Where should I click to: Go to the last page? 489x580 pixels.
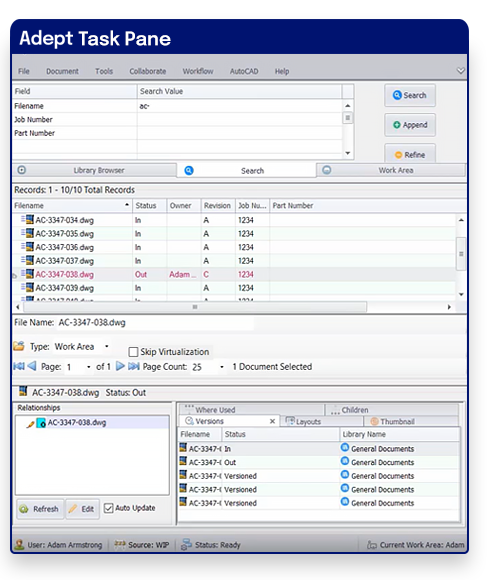[134, 366]
